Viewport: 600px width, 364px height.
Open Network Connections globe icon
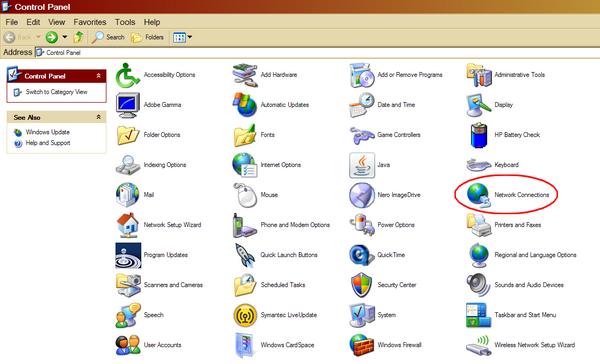pyautogui.click(x=479, y=195)
